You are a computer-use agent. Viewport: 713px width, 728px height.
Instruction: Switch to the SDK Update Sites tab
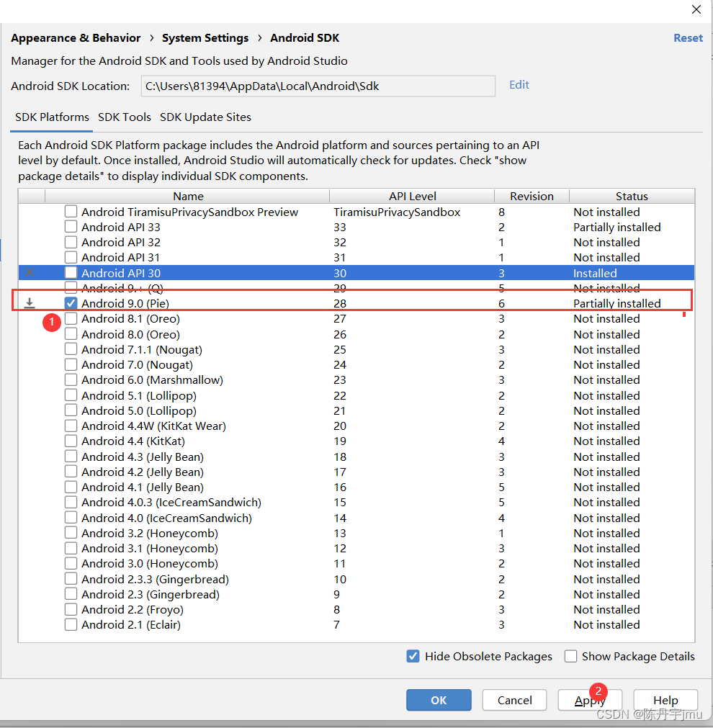pos(205,117)
